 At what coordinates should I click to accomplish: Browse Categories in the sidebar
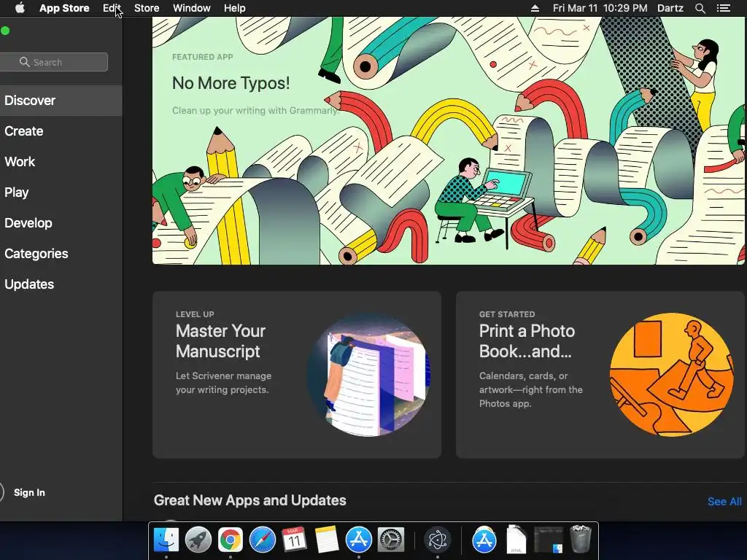click(61, 253)
